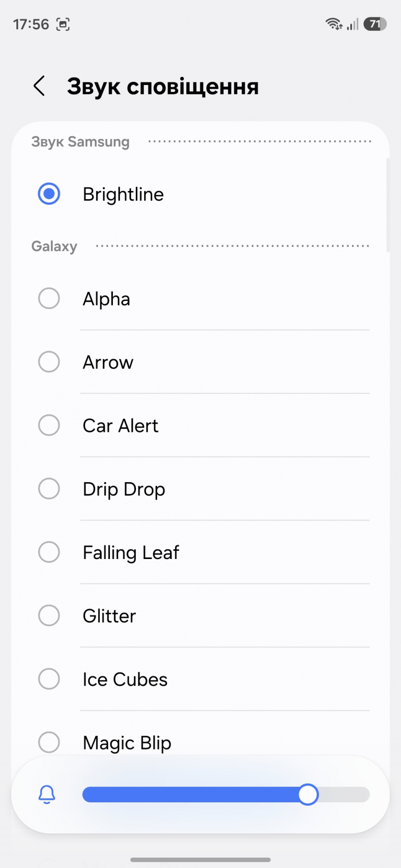Set notification volume to maximum on slider track
Viewport: 401px width, 868px height.
(x=367, y=795)
